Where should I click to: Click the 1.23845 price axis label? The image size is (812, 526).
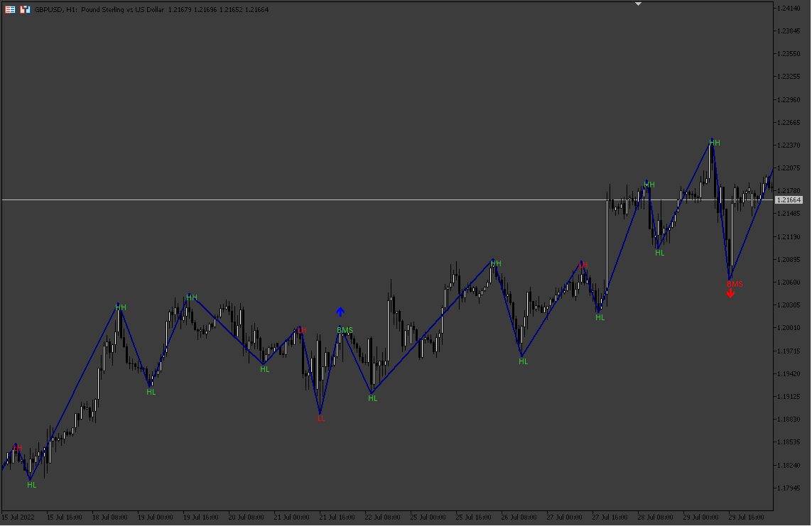click(x=789, y=31)
